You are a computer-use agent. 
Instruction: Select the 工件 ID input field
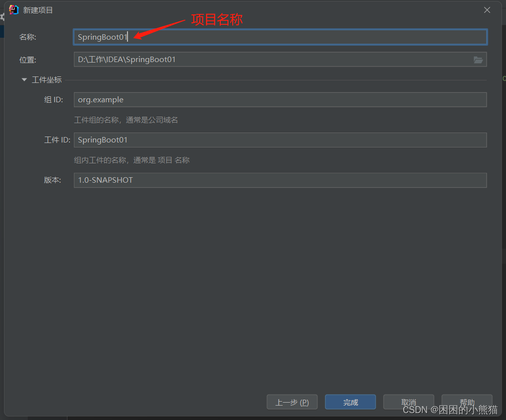(280, 140)
